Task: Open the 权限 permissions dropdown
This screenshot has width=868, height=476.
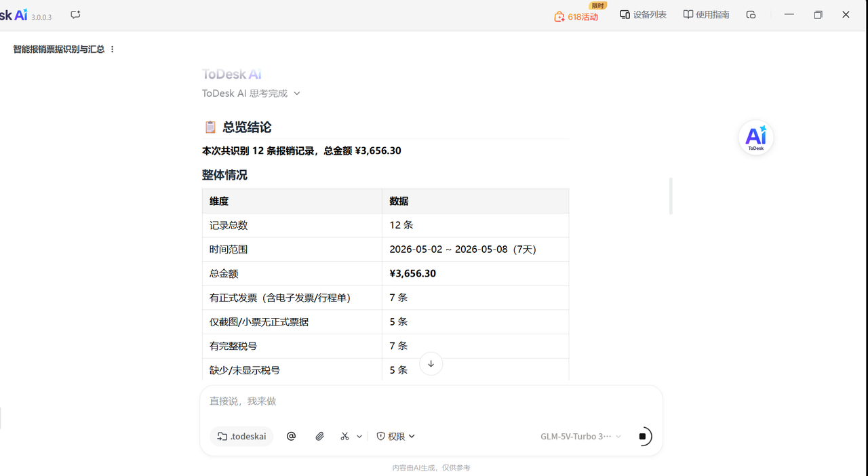Action: click(395, 437)
